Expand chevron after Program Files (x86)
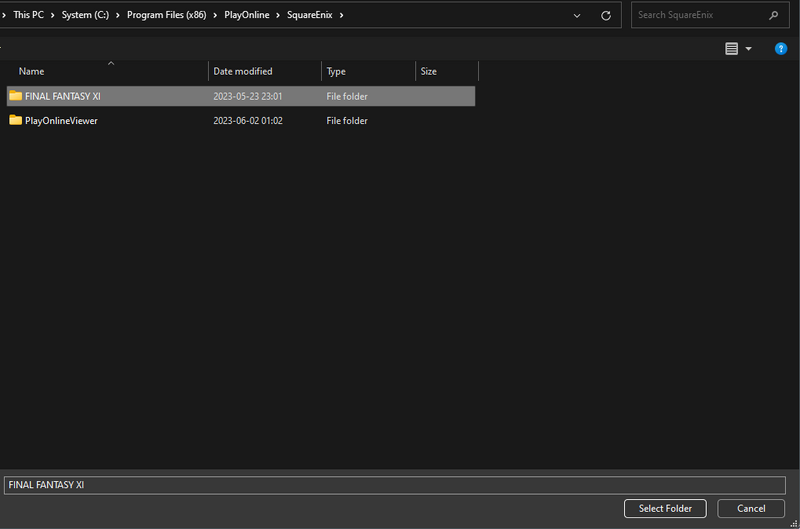 215,15
